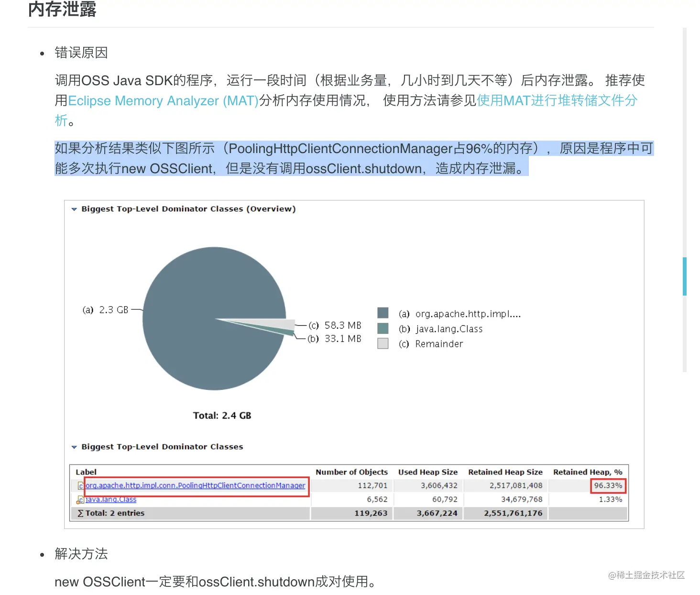The width and height of the screenshot is (700, 595).
Task: Click the 内存泄露 section heading
Action: tap(62, 9)
